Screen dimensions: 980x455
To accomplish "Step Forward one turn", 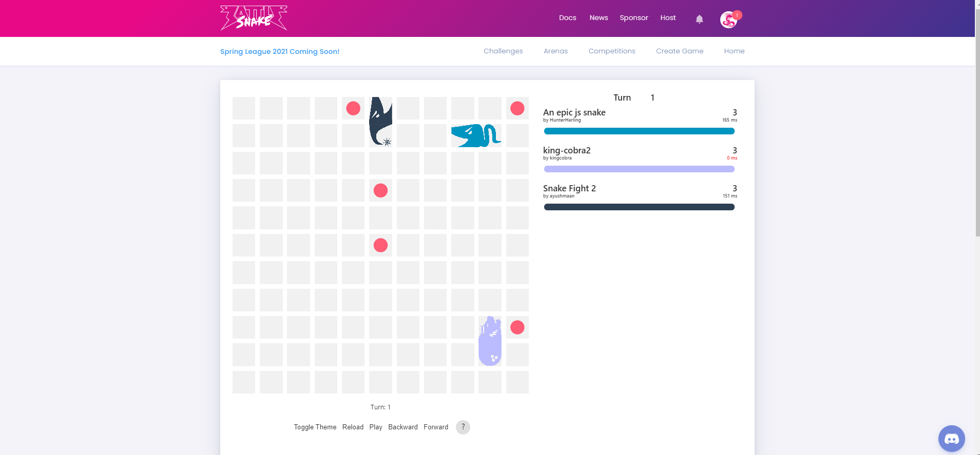I will [x=436, y=427].
